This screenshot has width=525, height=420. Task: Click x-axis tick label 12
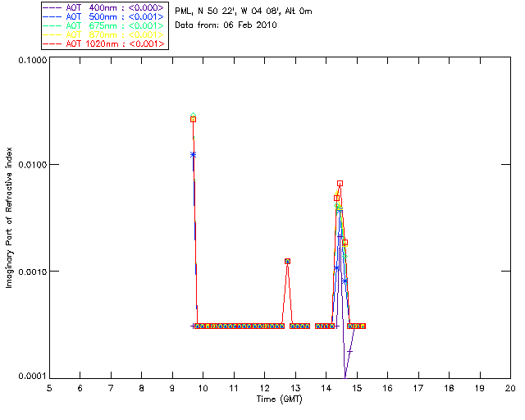tap(264, 388)
